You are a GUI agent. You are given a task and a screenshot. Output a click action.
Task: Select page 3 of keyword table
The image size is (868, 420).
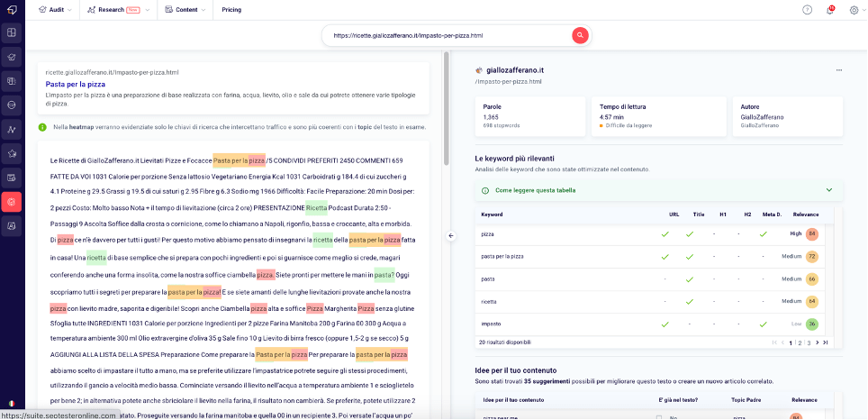[809, 342]
